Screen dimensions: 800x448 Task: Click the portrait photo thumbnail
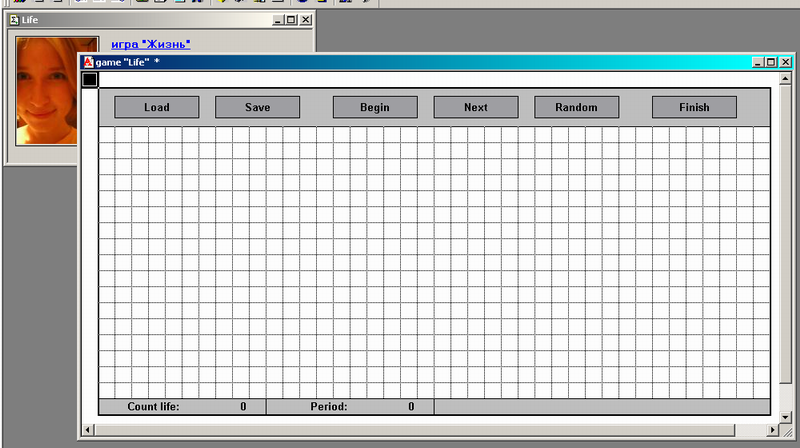pyautogui.click(x=58, y=90)
